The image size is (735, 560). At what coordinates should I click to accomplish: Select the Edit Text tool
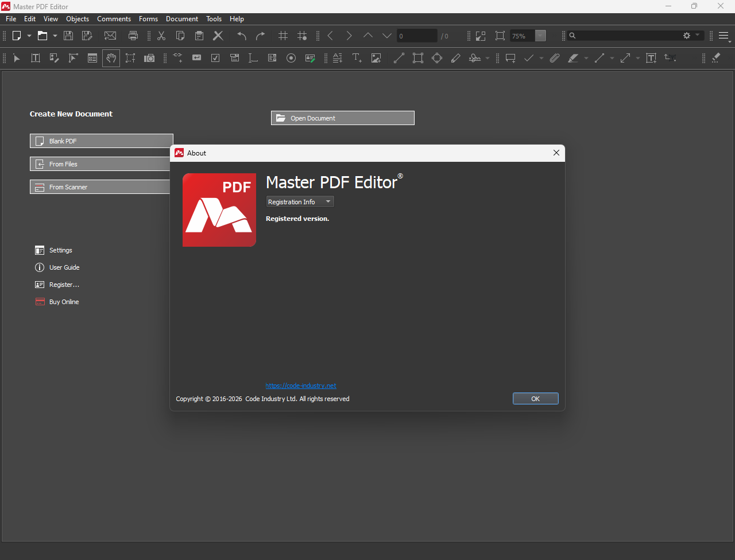36,58
